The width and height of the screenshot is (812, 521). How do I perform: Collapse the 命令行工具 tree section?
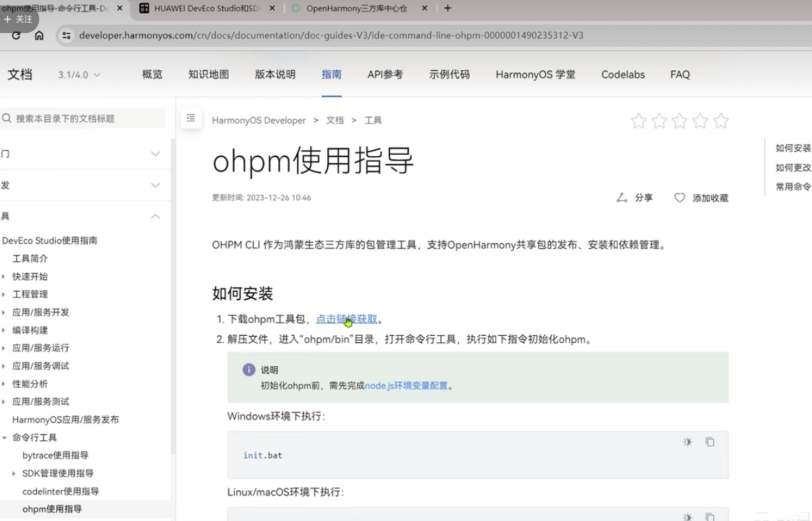pyautogui.click(x=4, y=438)
